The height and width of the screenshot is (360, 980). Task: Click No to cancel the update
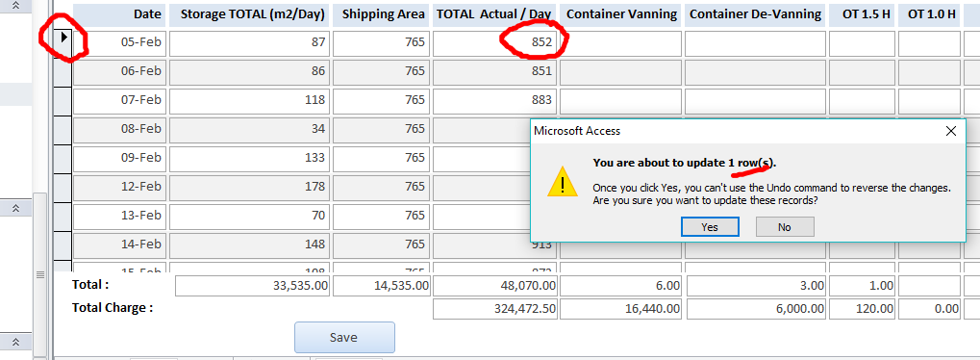(x=785, y=226)
